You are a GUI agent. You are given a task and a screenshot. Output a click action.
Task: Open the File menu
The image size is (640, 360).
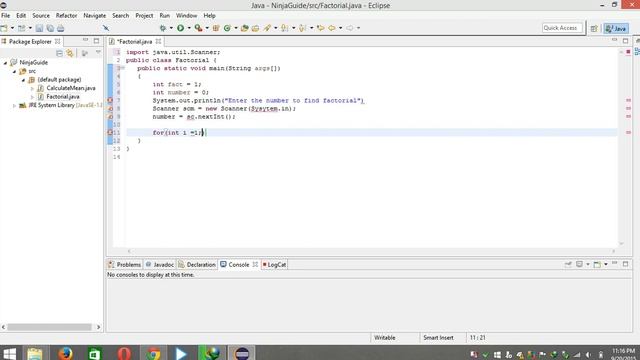[6, 16]
